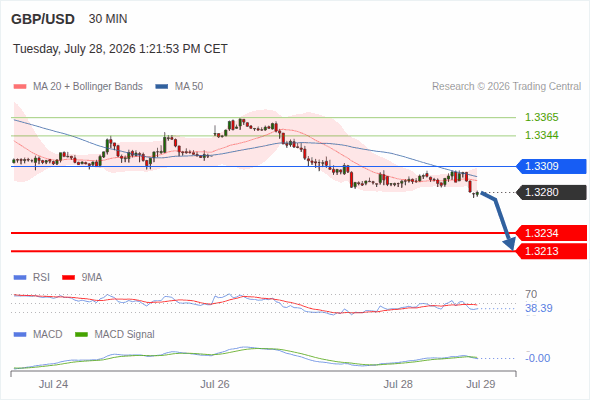Click the 1.3344 green resistance label
The image size is (590, 400).
tap(541, 135)
